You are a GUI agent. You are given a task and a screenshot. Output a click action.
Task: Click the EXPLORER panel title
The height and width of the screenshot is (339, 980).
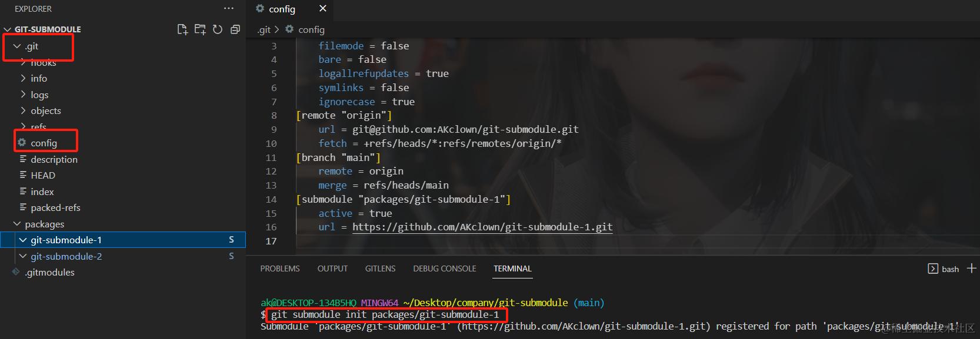(33, 9)
